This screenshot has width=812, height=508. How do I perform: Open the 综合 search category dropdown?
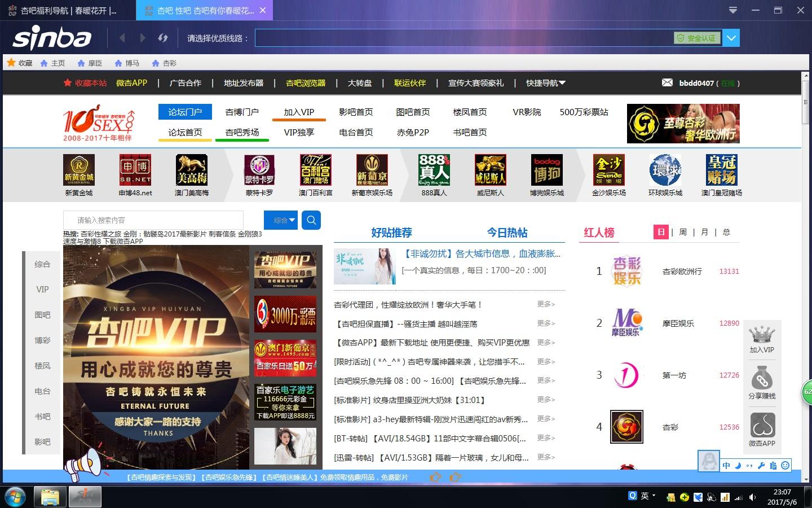tap(280, 220)
